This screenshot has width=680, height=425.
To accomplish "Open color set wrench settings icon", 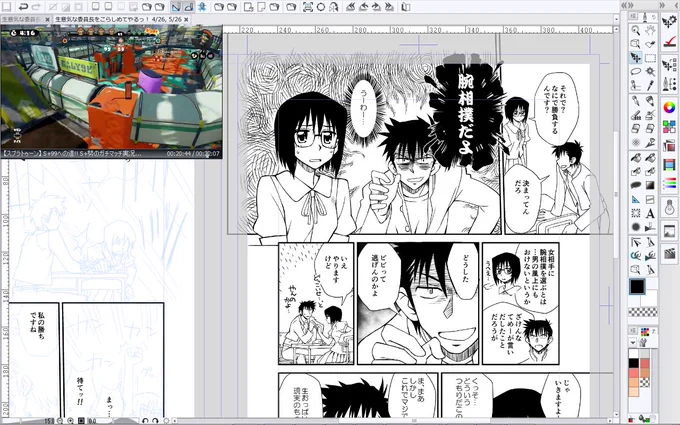I will pos(642,343).
